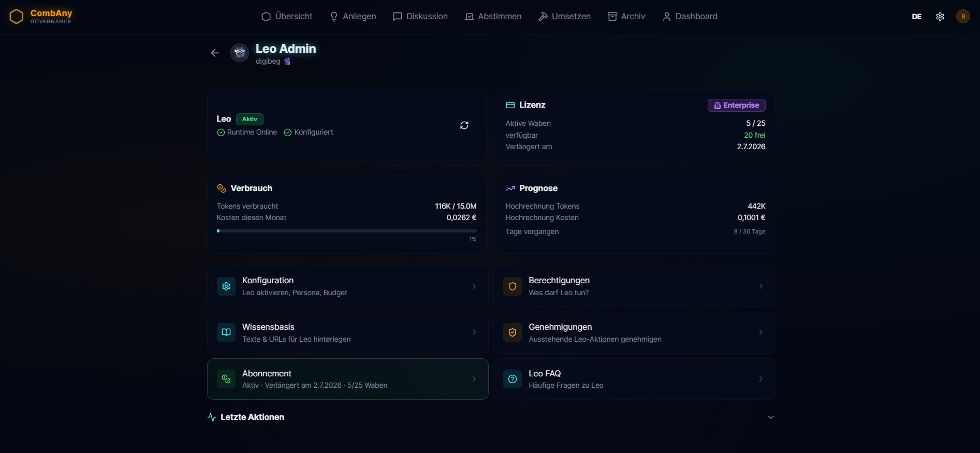Click the Letzte Aktionen activity icon

tap(212, 417)
